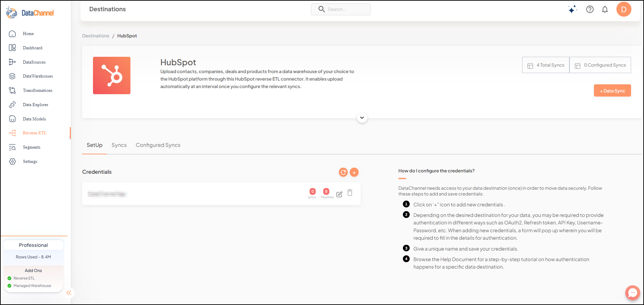Select the Reverse ETL icon

[x=12, y=133]
